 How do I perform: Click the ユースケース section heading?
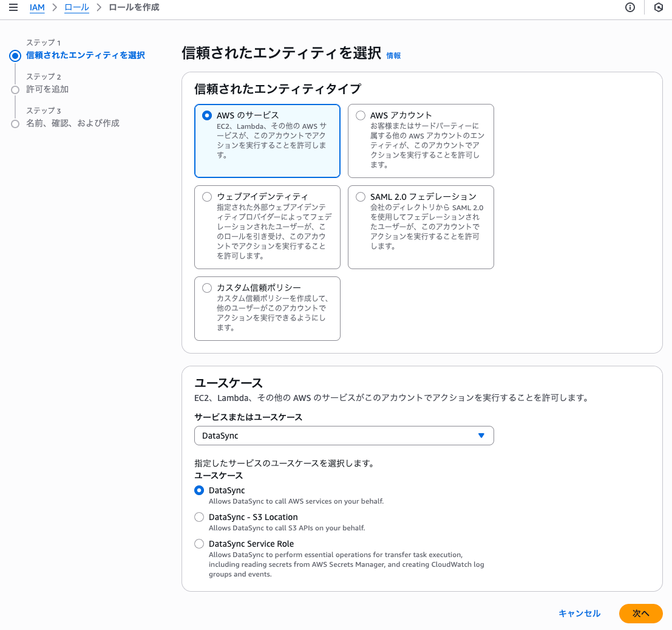tap(228, 383)
